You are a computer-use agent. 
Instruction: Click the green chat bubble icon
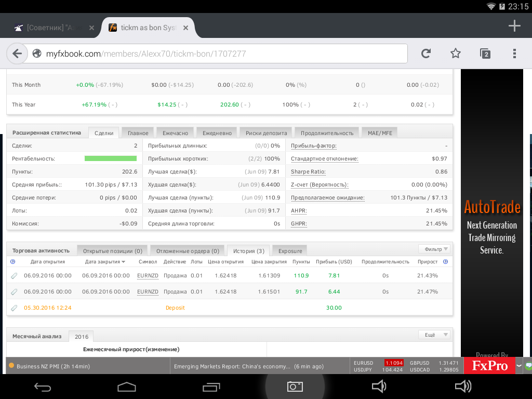(x=528, y=366)
